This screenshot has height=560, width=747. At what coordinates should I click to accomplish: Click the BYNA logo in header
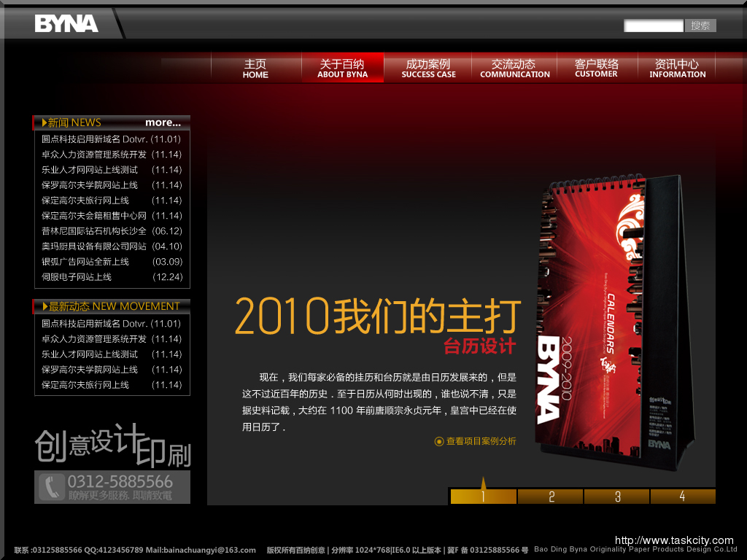pyautogui.click(x=66, y=24)
